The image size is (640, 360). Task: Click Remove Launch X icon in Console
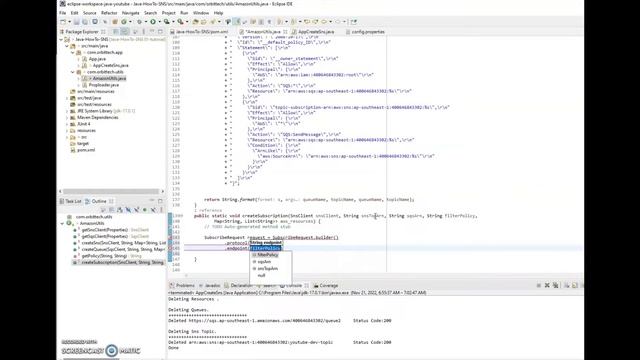547,286
